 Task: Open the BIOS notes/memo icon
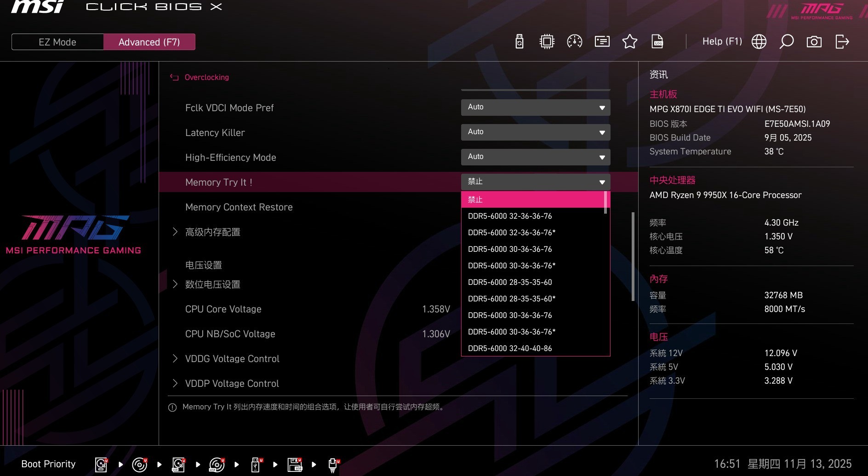click(601, 41)
